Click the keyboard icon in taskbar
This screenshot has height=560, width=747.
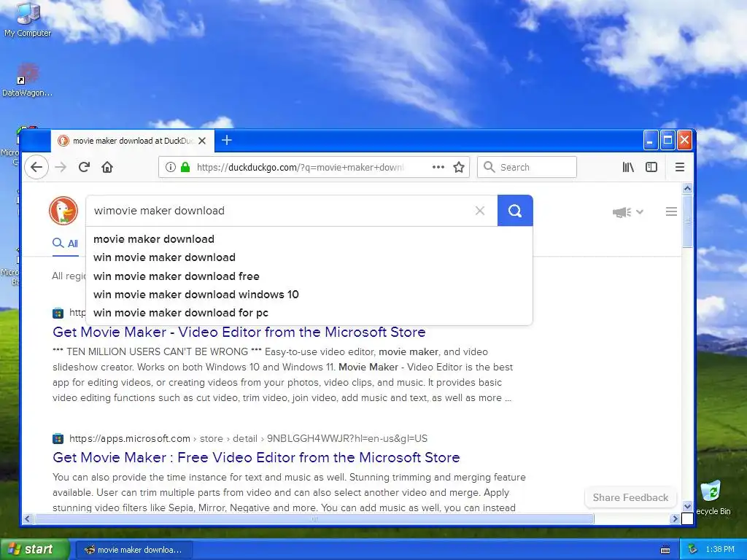tap(665, 550)
